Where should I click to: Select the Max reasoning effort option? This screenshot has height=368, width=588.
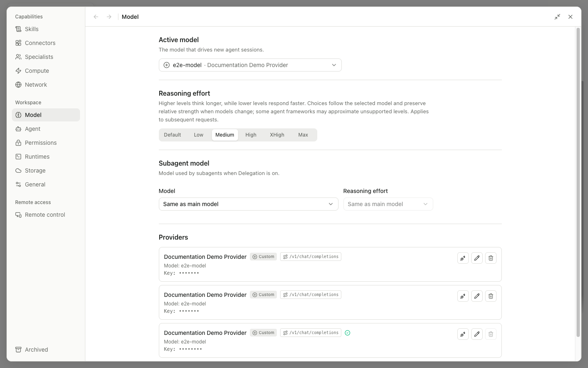(x=303, y=135)
